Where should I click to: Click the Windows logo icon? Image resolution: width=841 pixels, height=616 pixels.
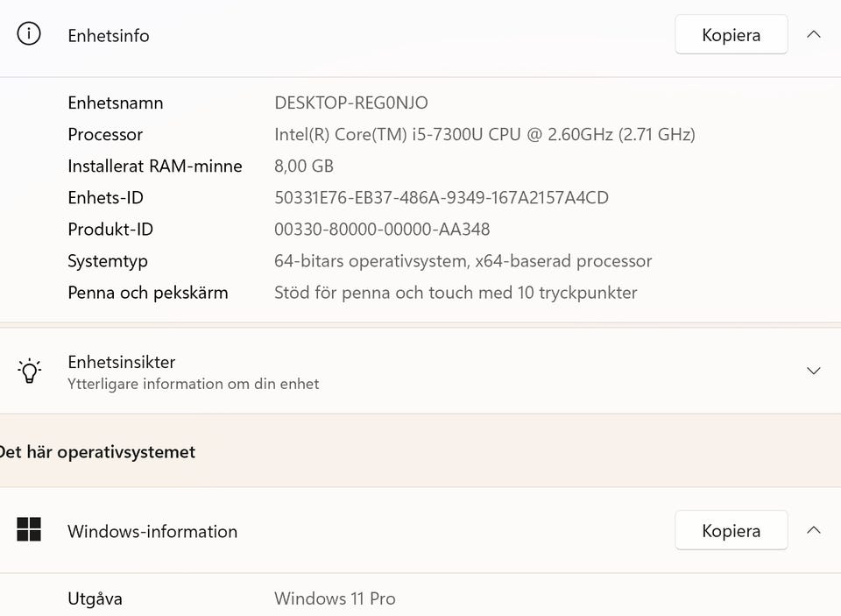pyautogui.click(x=29, y=530)
